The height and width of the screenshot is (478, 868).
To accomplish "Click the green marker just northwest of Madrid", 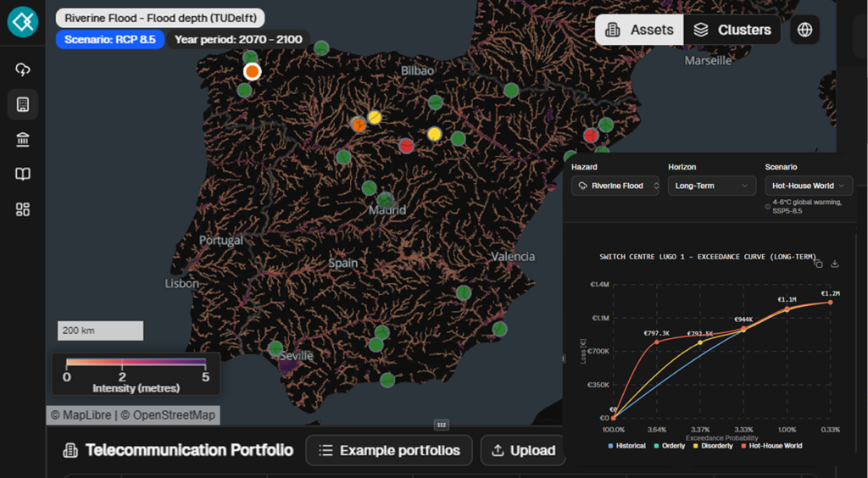I will (370, 187).
